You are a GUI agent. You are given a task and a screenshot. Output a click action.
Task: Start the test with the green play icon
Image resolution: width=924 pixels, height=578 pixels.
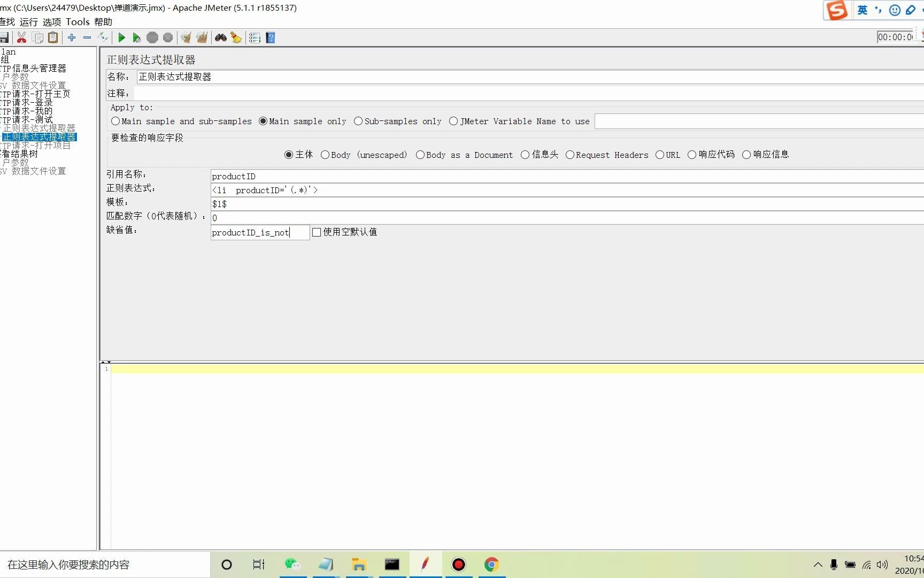121,37
